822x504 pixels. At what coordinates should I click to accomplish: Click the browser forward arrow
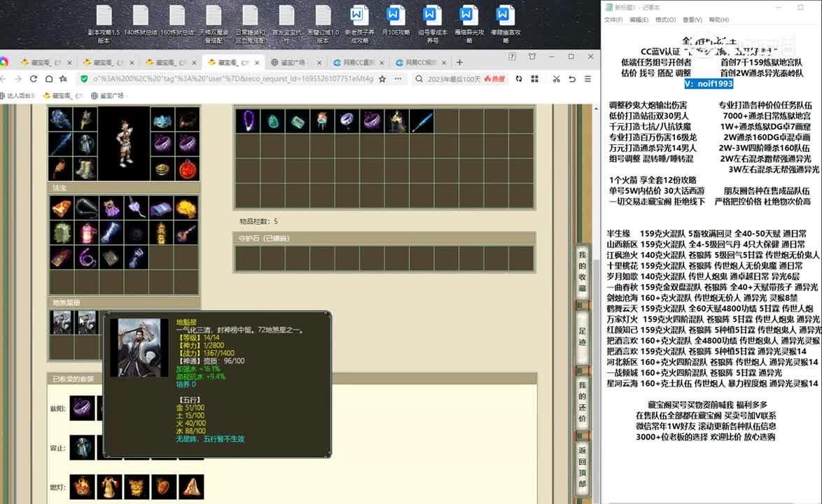pos(18,78)
